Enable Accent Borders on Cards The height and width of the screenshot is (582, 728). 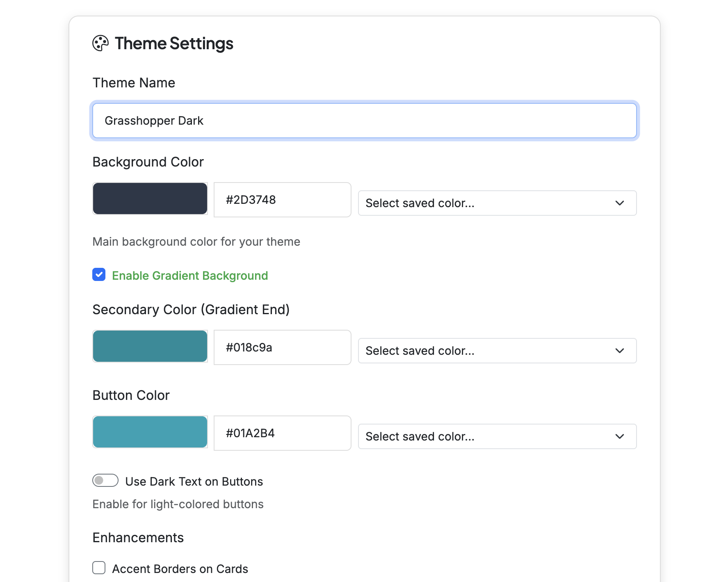click(x=98, y=568)
